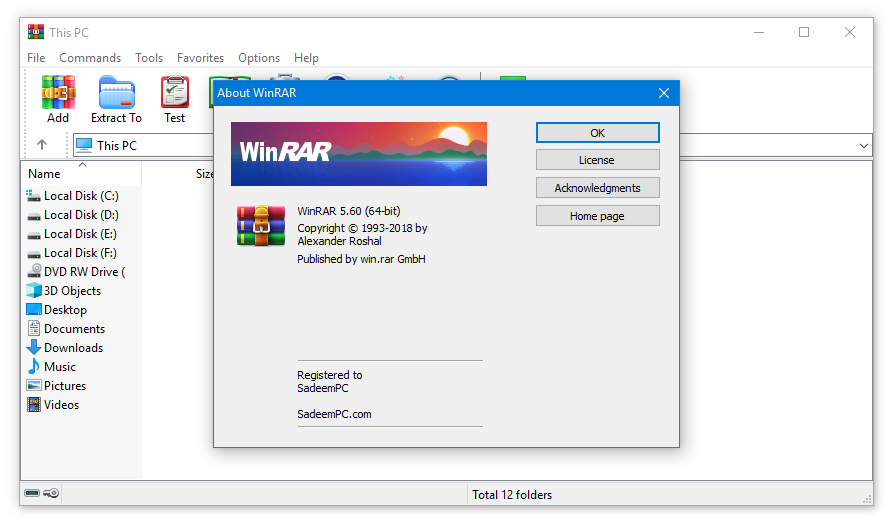891x525 pixels.
Task: Click the Add to archive toolbar icon
Action: pyautogui.click(x=58, y=98)
